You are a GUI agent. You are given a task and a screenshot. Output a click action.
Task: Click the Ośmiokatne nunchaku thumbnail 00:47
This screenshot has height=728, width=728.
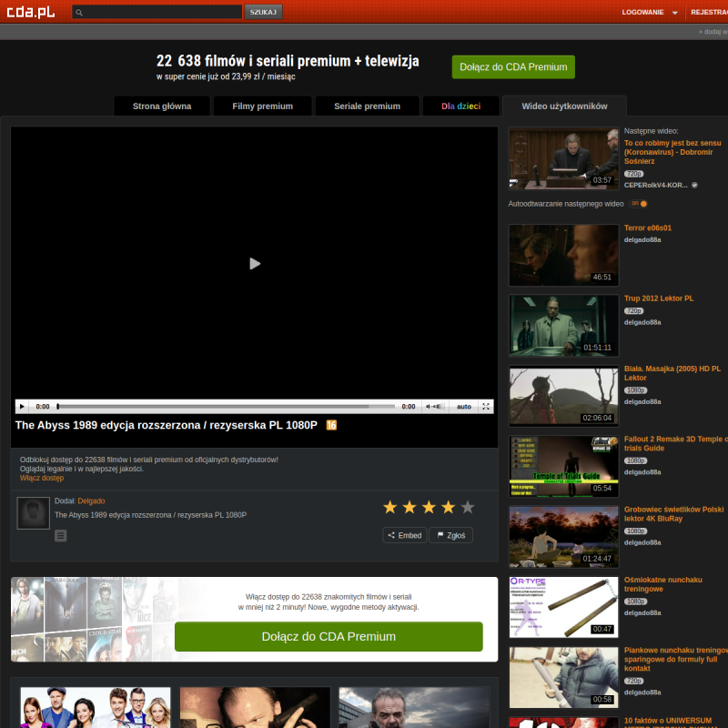(564, 607)
